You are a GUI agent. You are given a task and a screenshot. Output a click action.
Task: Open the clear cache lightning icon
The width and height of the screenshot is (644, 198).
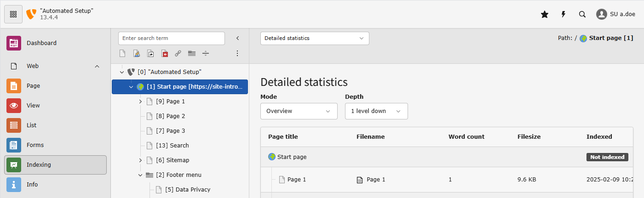point(563,14)
